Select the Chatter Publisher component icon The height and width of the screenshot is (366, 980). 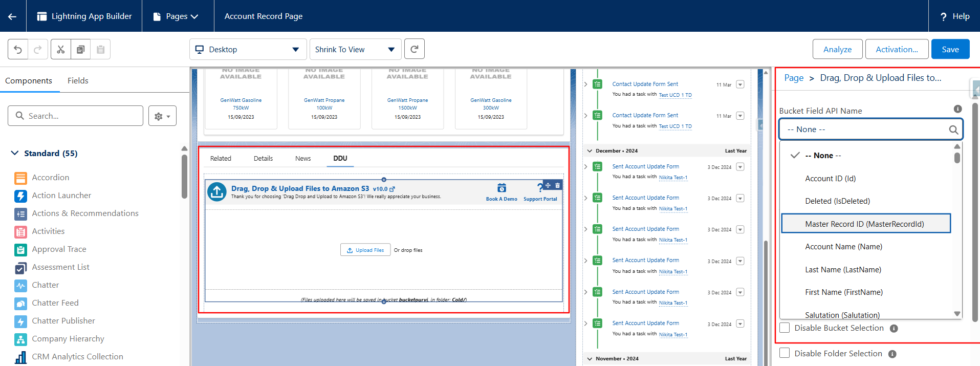(x=20, y=321)
